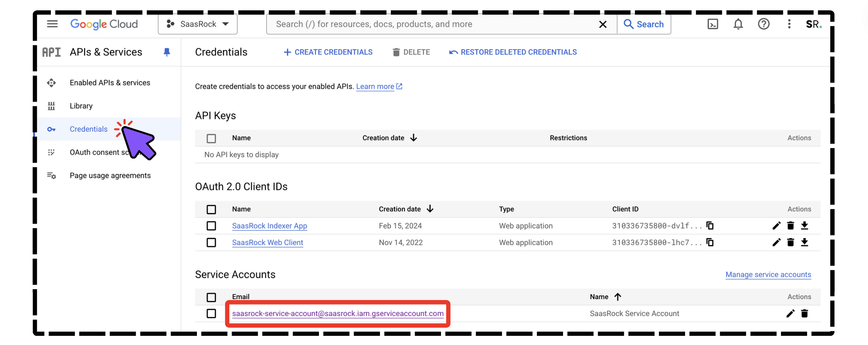Open the SaasRock project selector dropdown
868x345 pixels.
(x=198, y=24)
